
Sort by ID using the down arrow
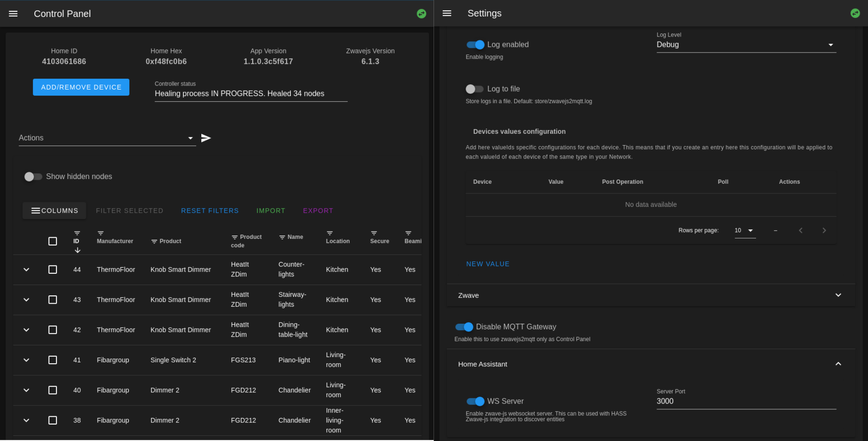[77, 250]
